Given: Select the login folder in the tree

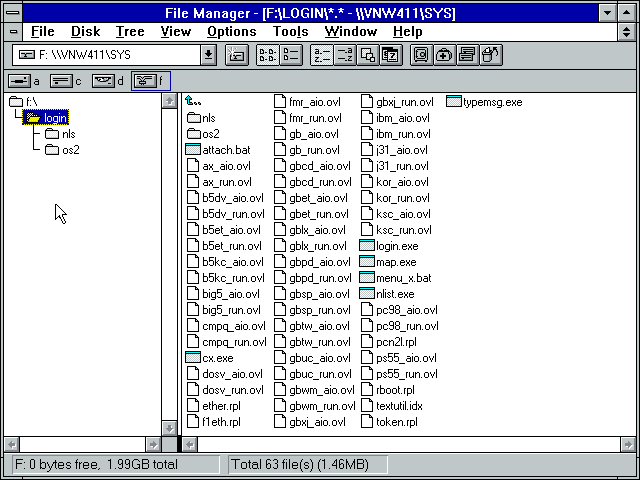Looking at the screenshot, I should tap(46, 118).
